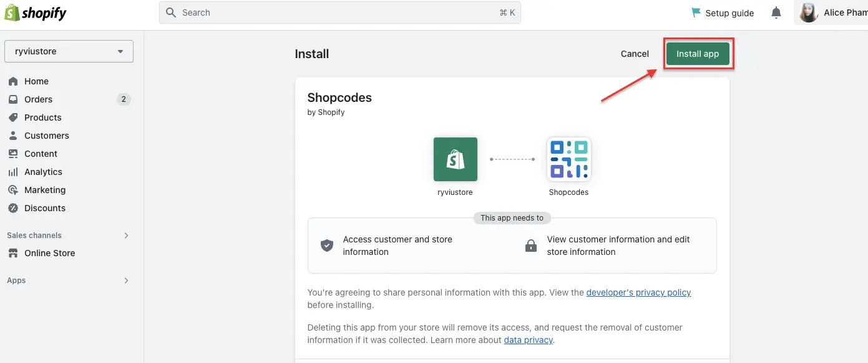Open the ryviustore store switcher dropdown
Image resolution: width=868 pixels, height=363 pixels.
(x=68, y=51)
